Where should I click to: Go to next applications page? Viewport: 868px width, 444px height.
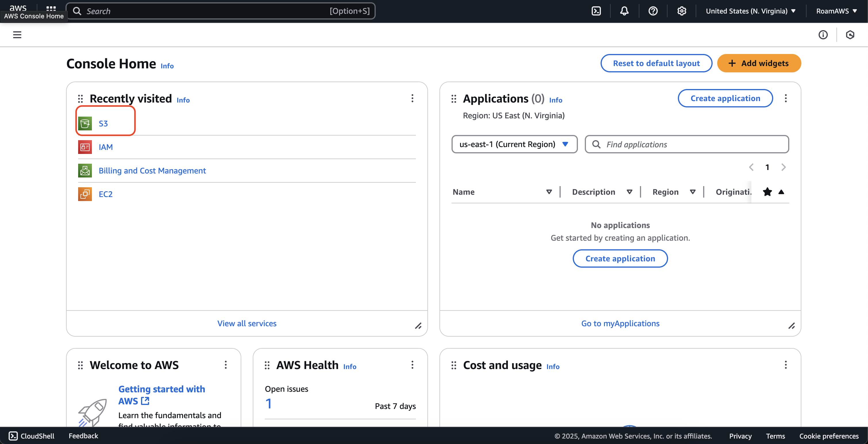point(784,167)
